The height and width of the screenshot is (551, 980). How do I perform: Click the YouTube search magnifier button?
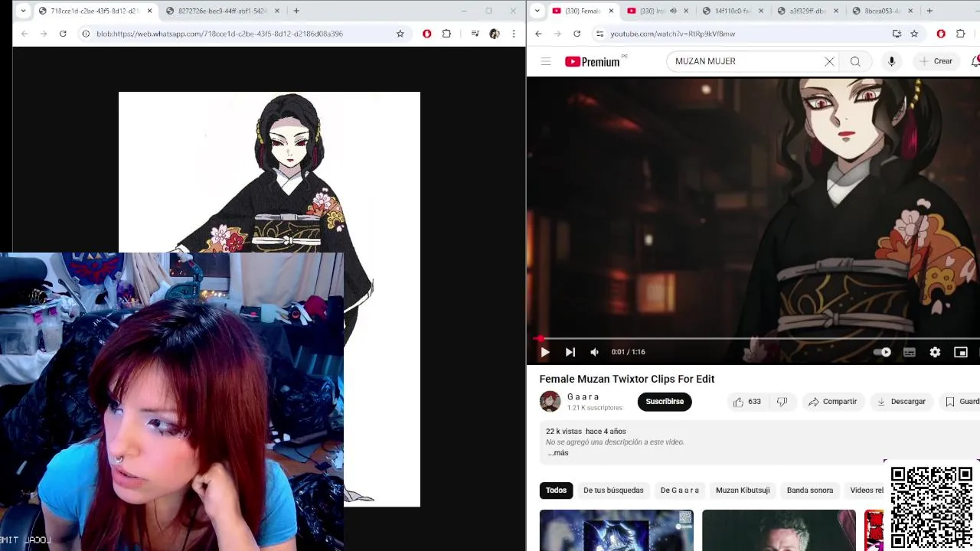coord(855,61)
